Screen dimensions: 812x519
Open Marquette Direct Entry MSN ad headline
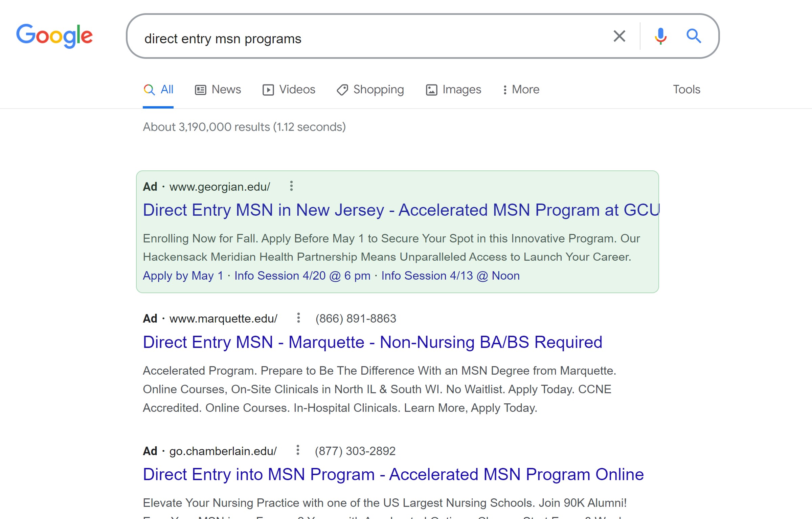372,342
